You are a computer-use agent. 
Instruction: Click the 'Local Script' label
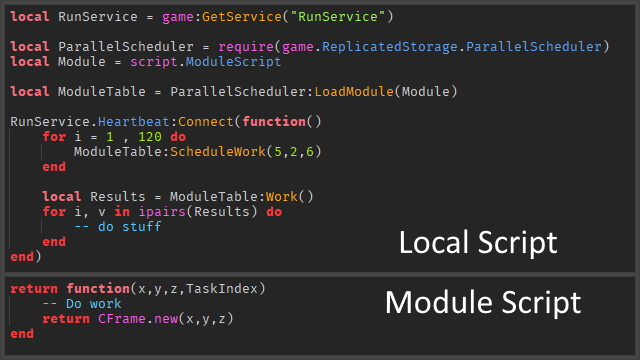tap(478, 242)
